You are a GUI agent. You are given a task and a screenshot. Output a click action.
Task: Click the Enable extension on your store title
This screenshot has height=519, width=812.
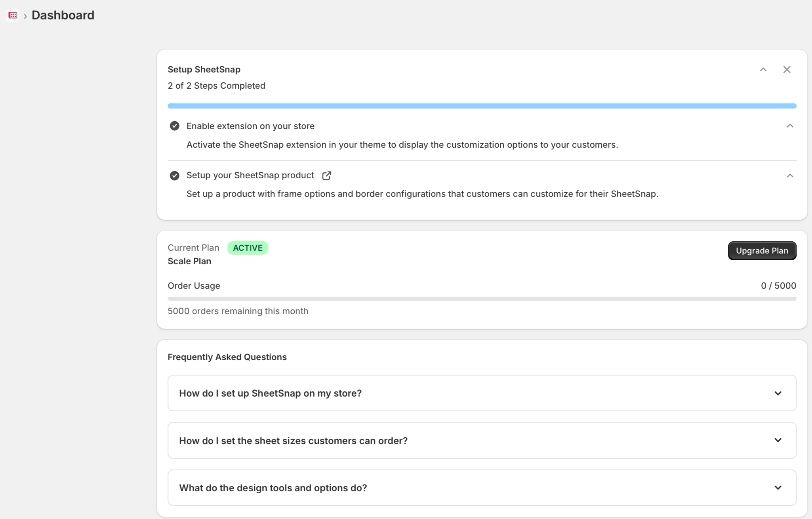tap(250, 126)
